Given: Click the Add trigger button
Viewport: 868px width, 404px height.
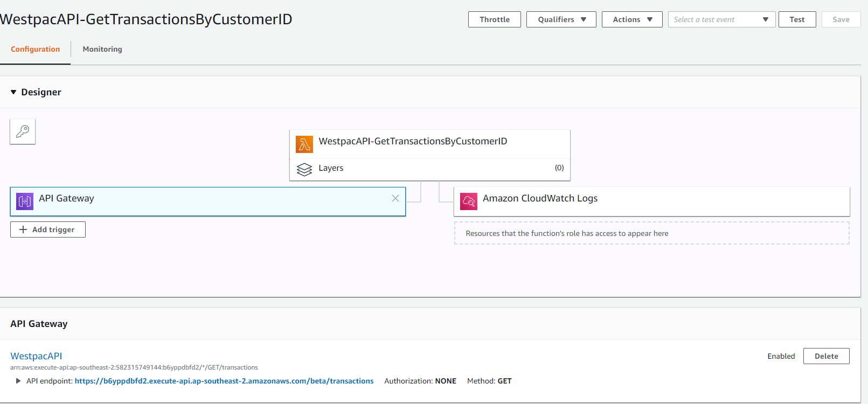Looking at the screenshot, I should click(x=48, y=229).
